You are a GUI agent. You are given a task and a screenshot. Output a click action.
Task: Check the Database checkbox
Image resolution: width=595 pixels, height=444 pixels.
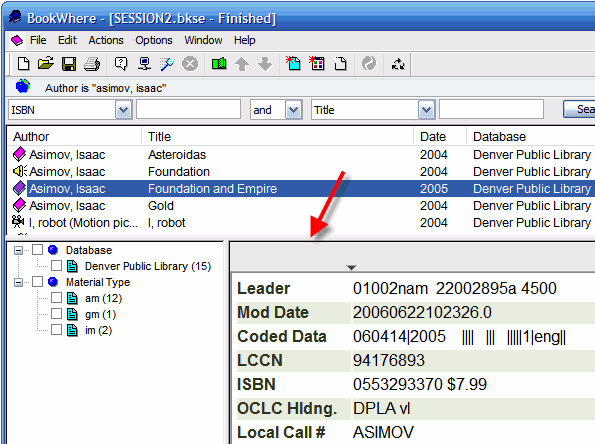click(37, 250)
